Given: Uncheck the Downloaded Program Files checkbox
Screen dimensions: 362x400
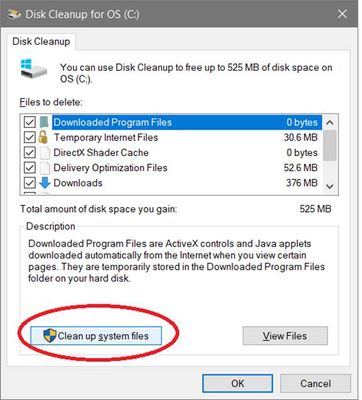Looking at the screenshot, I should [30, 122].
